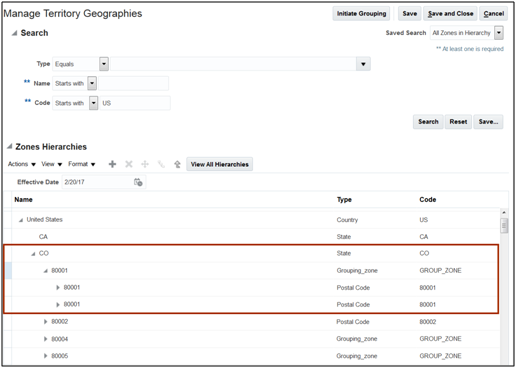Expand the 80005 Grouping_zone node
The height and width of the screenshot is (368, 517).
click(x=45, y=356)
